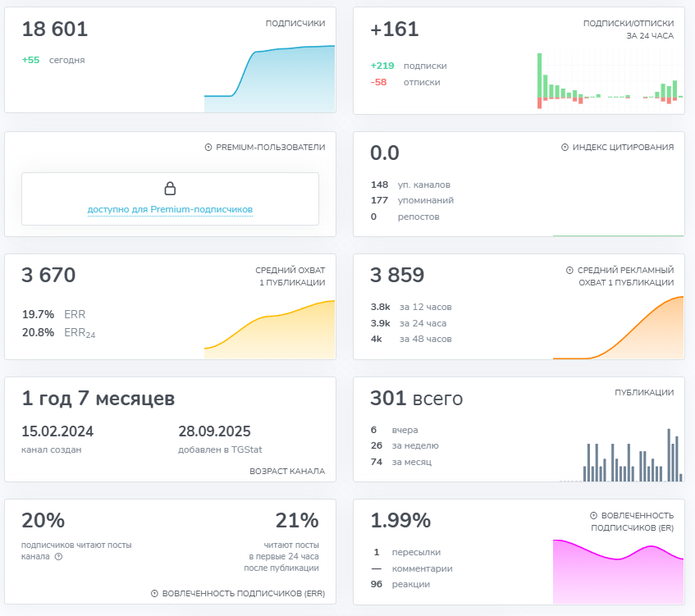This screenshot has height=616, width=695.
Task: Click the '3.8k' за 12 часов row
Action: 411,307
